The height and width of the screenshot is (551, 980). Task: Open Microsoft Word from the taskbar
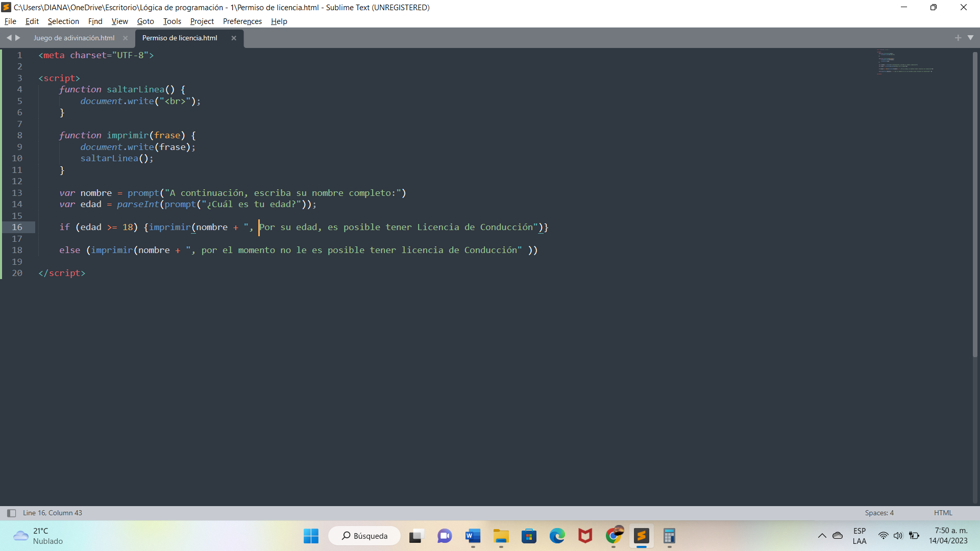click(x=473, y=536)
